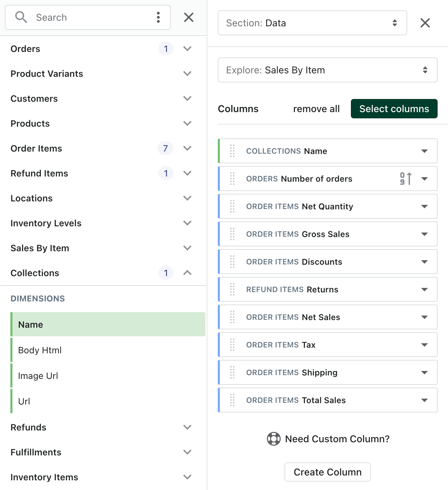448x490 pixels.
Task: Click the drag handle of Gross Sales column
Action: coord(232,234)
